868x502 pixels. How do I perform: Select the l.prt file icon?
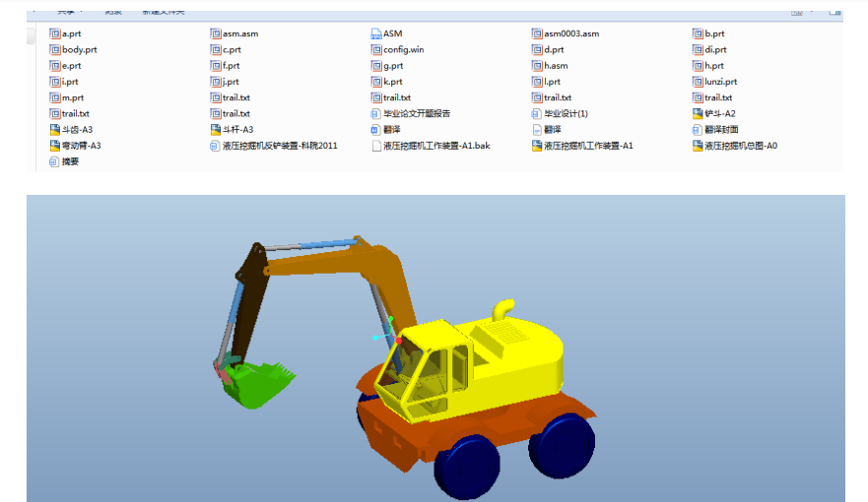pyautogui.click(x=537, y=82)
